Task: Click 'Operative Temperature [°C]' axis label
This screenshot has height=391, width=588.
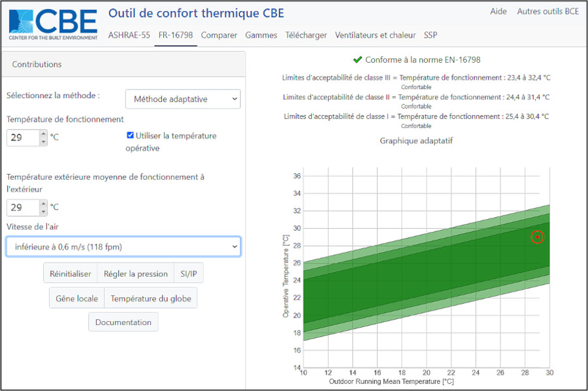Action: tap(286, 276)
